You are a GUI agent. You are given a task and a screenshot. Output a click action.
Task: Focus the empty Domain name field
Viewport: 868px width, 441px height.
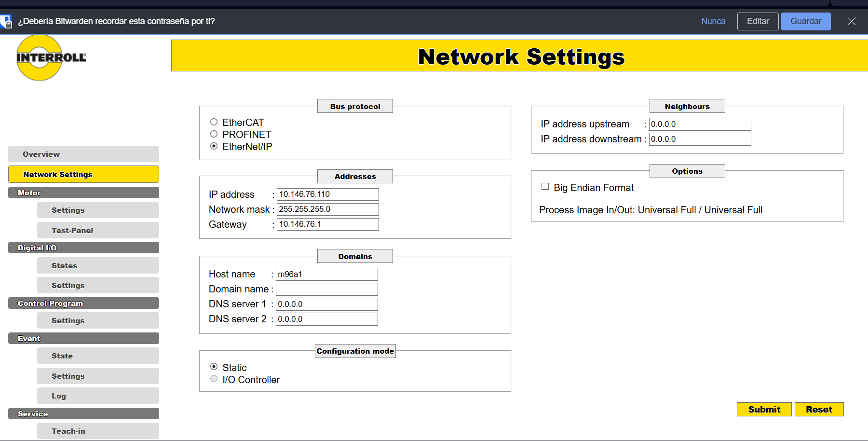tap(327, 289)
